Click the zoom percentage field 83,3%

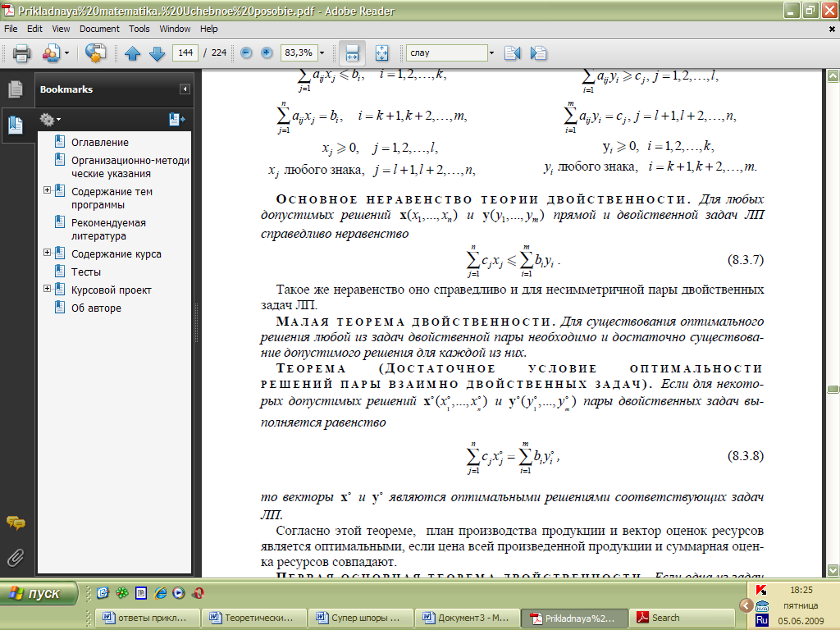pos(300,52)
